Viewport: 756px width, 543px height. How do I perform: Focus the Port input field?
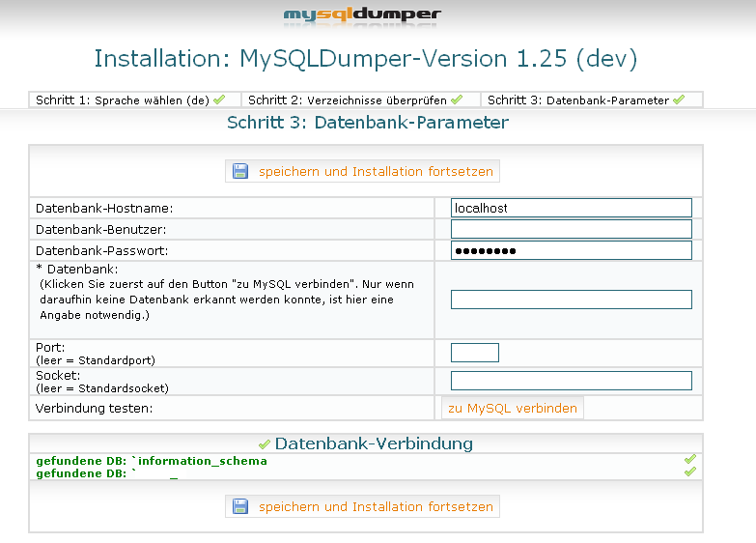click(475, 353)
